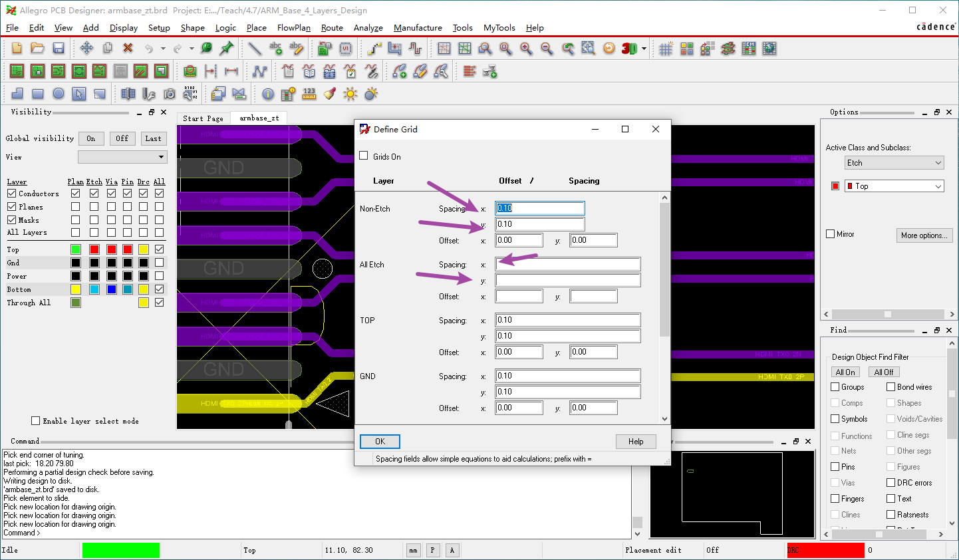959x560 pixels.
Task: Click the yellow Bottom layer Plan color swatch
Action: (x=76, y=289)
